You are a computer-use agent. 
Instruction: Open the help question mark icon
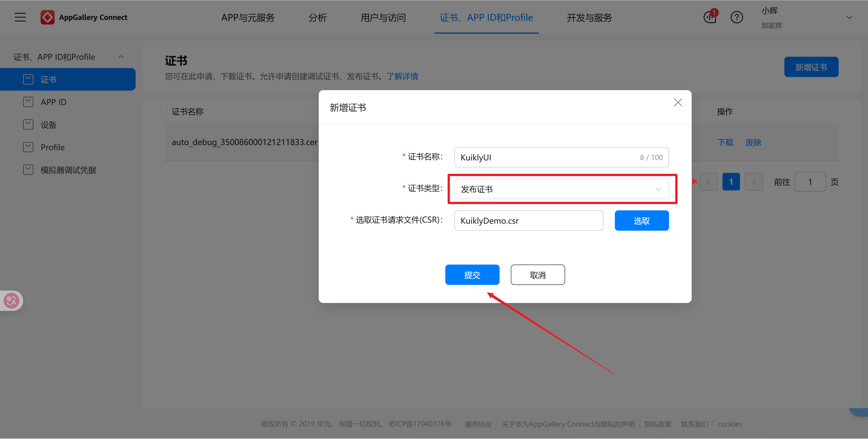pos(737,17)
